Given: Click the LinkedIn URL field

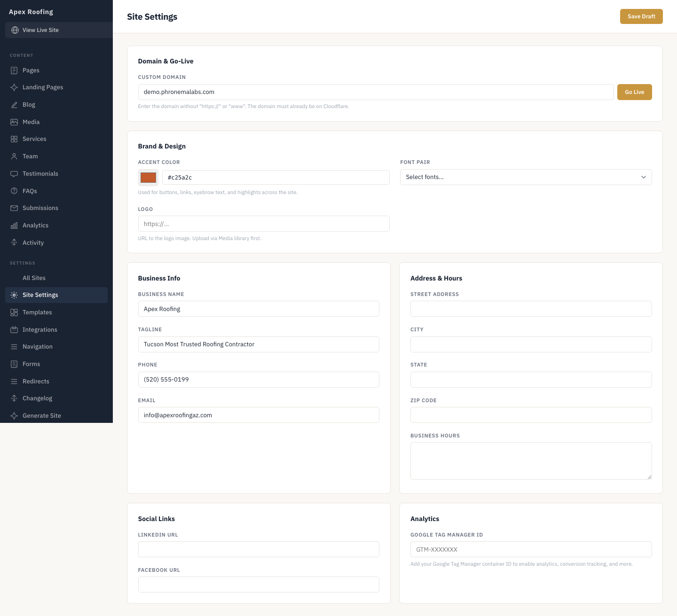Looking at the screenshot, I should point(259,549).
